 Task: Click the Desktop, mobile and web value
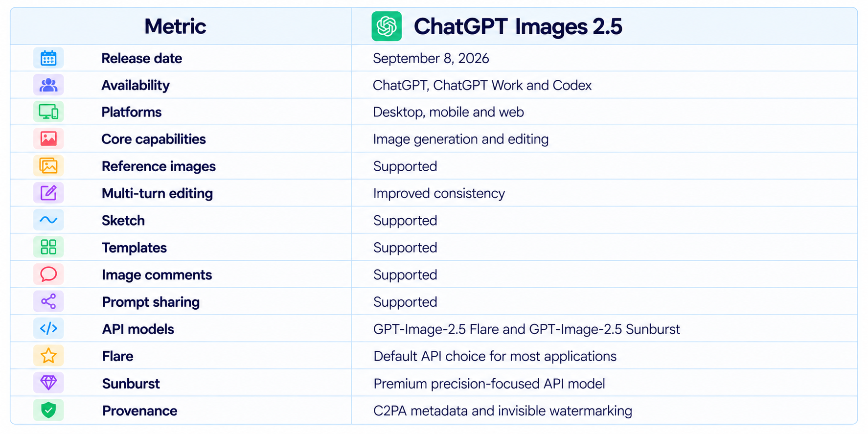coord(449,113)
